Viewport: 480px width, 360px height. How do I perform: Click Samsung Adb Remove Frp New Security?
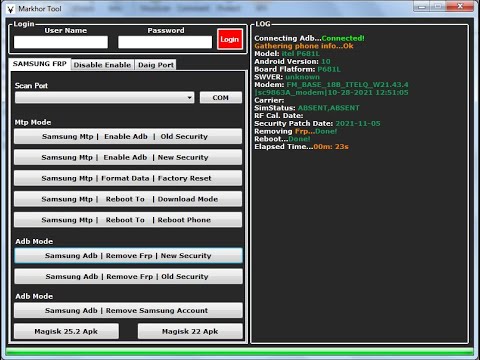point(128,256)
